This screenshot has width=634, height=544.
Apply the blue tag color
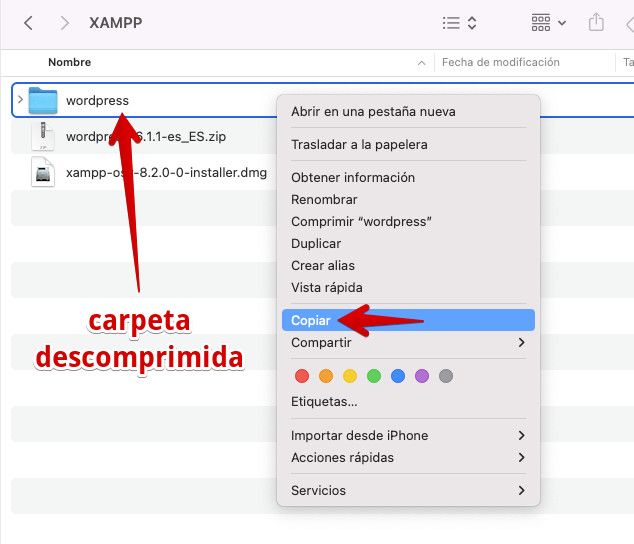click(398, 376)
